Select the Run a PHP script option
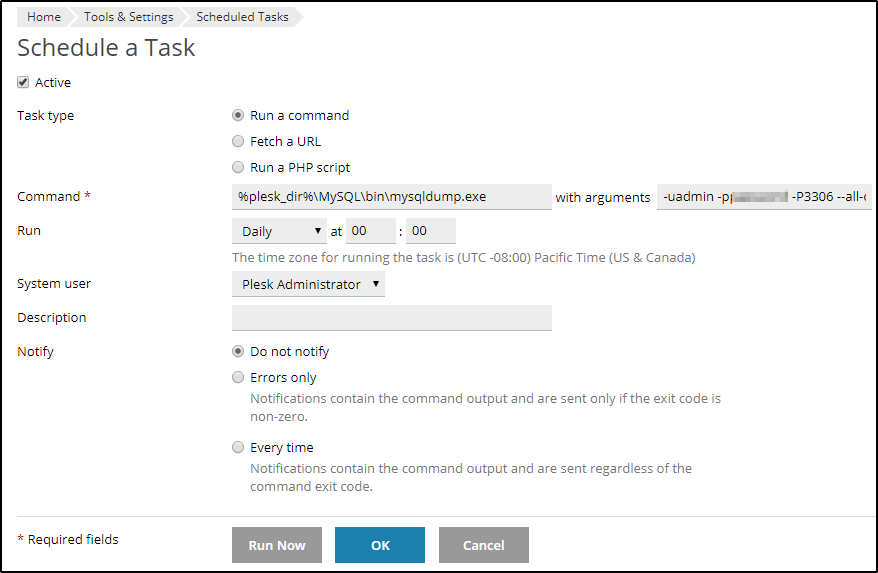This screenshot has height=573, width=878. pos(238,167)
